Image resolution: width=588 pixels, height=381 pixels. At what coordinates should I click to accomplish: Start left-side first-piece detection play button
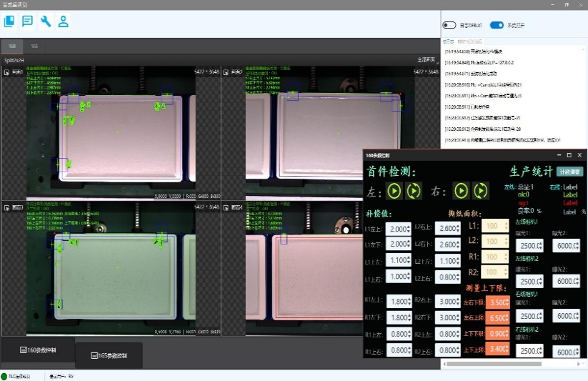394,191
